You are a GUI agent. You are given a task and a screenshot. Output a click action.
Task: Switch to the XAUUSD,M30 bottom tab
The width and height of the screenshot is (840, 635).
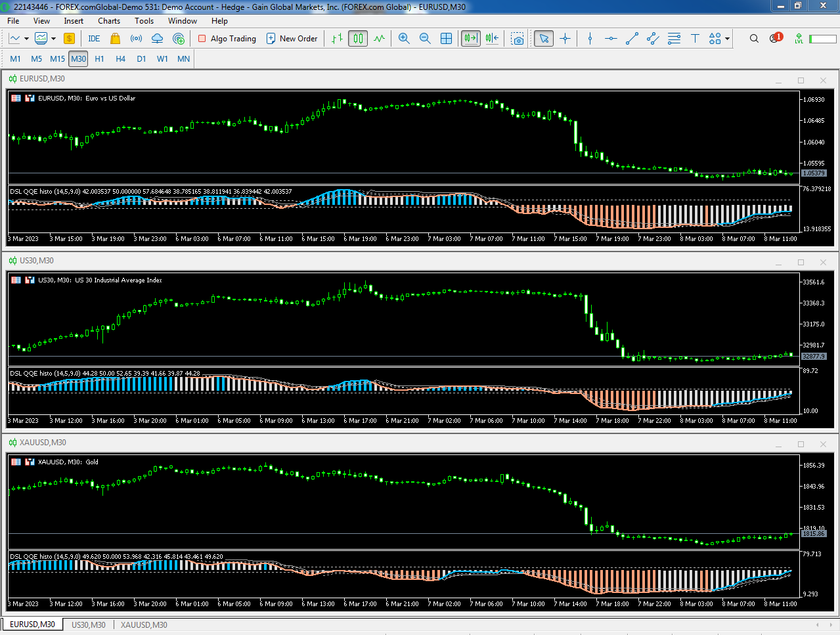[143, 624]
